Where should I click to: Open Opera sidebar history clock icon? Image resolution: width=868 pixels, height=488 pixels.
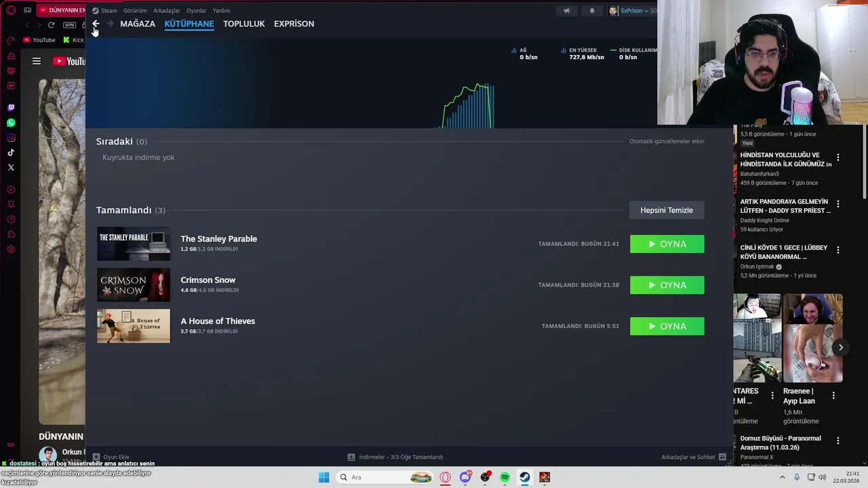(x=11, y=220)
